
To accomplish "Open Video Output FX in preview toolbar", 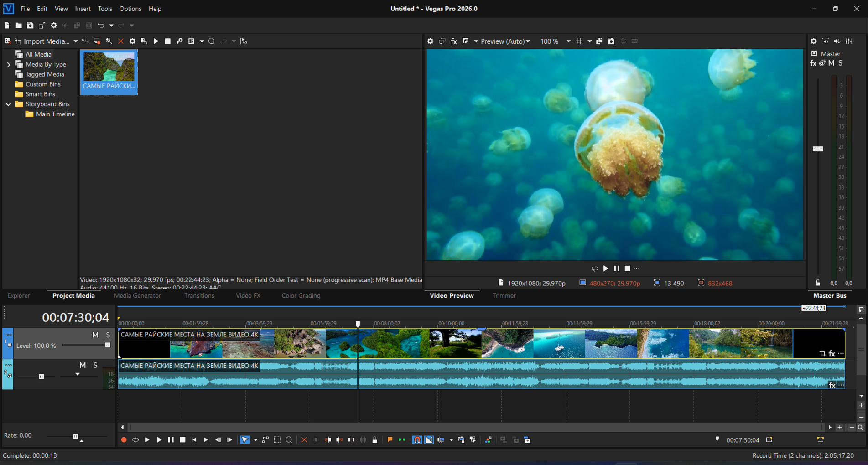I will (454, 41).
